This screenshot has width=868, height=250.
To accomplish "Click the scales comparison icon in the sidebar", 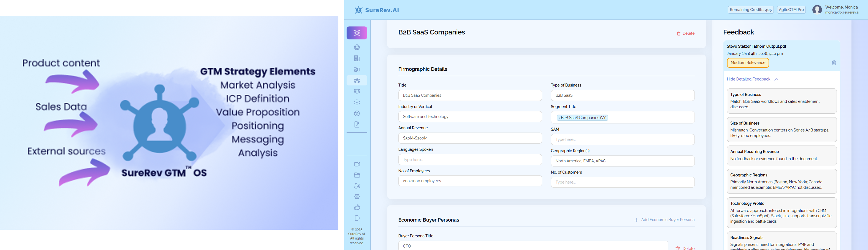I will pyautogui.click(x=357, y=91).
